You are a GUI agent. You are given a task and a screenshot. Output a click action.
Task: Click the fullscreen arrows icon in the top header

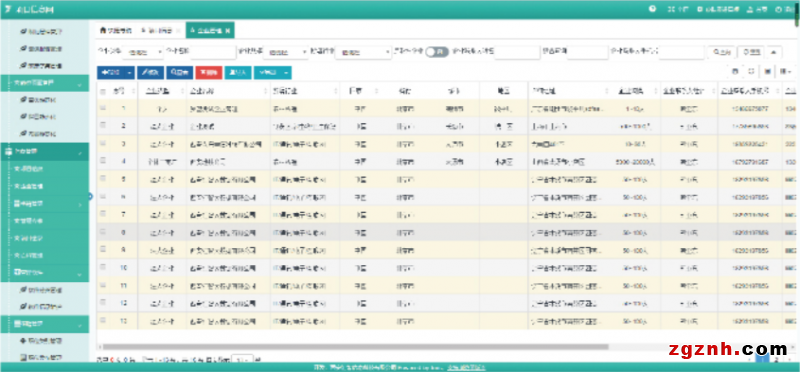click(x=671, y=9)
